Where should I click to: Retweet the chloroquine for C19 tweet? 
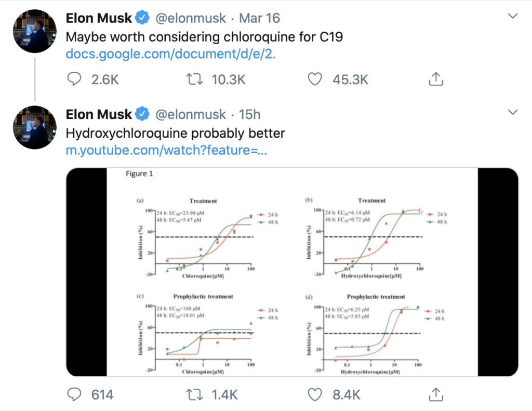tap(194, 79)
